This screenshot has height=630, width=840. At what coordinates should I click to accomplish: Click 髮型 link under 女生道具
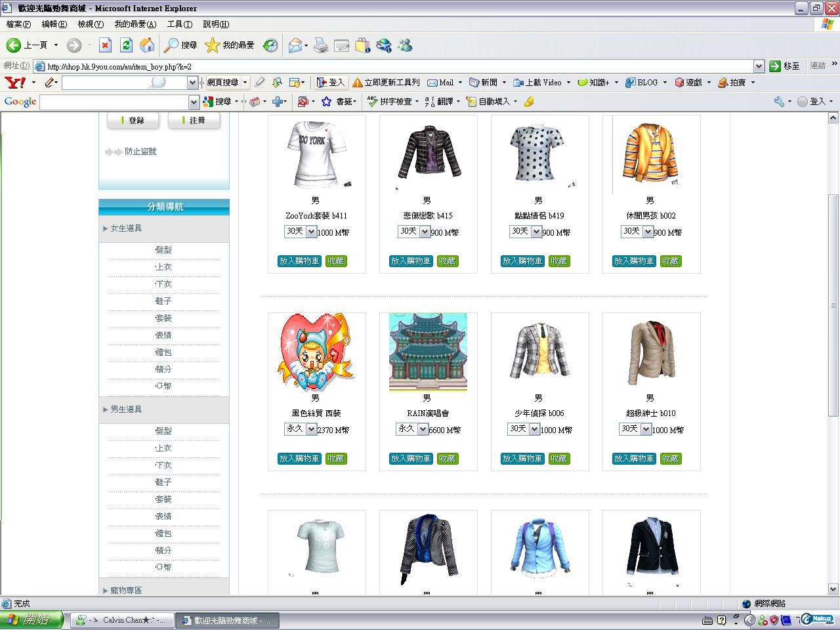pyautogui.click(x=163, y=250)
